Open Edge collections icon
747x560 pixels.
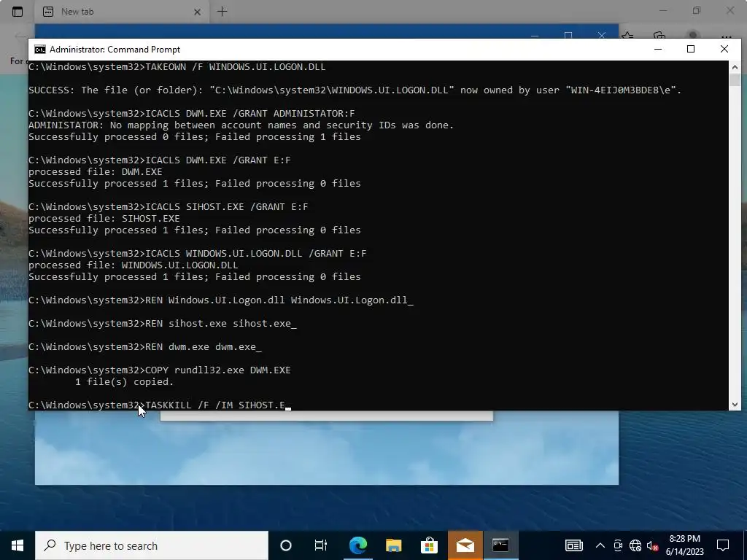click(659, 36)
